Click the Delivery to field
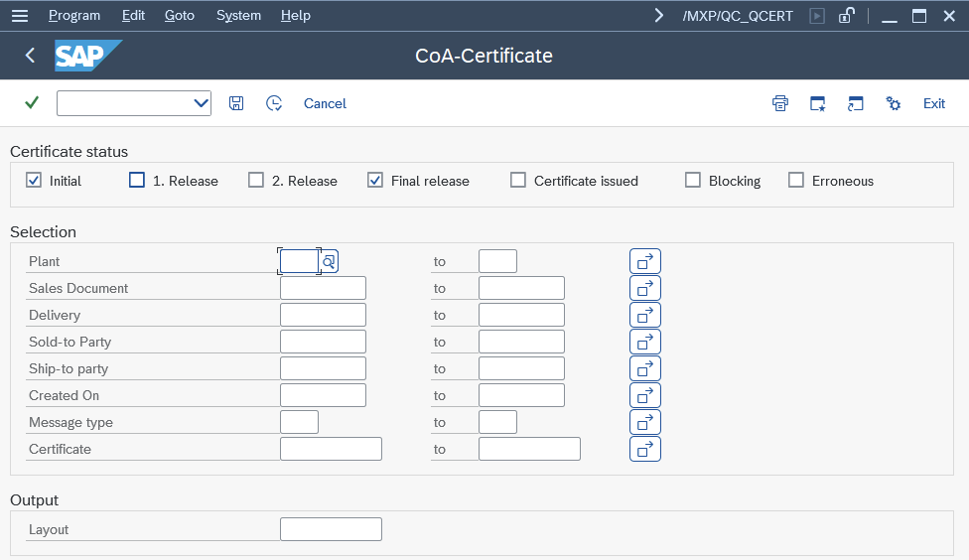 pyautogui.click(x=521, y=315)
